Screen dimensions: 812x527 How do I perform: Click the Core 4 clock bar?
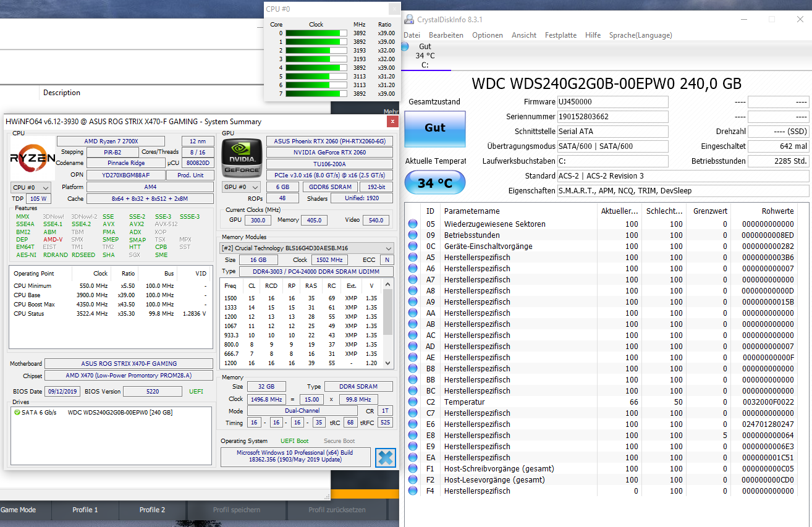(316, 68)
